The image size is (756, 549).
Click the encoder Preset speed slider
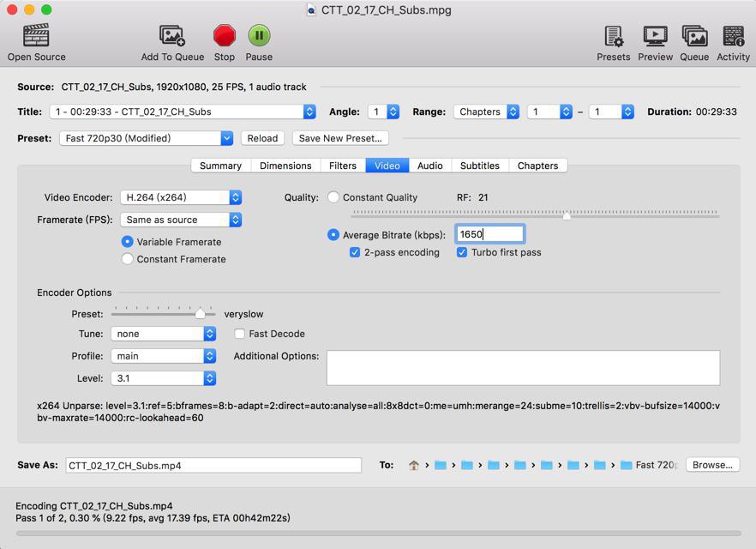[163, 312]
